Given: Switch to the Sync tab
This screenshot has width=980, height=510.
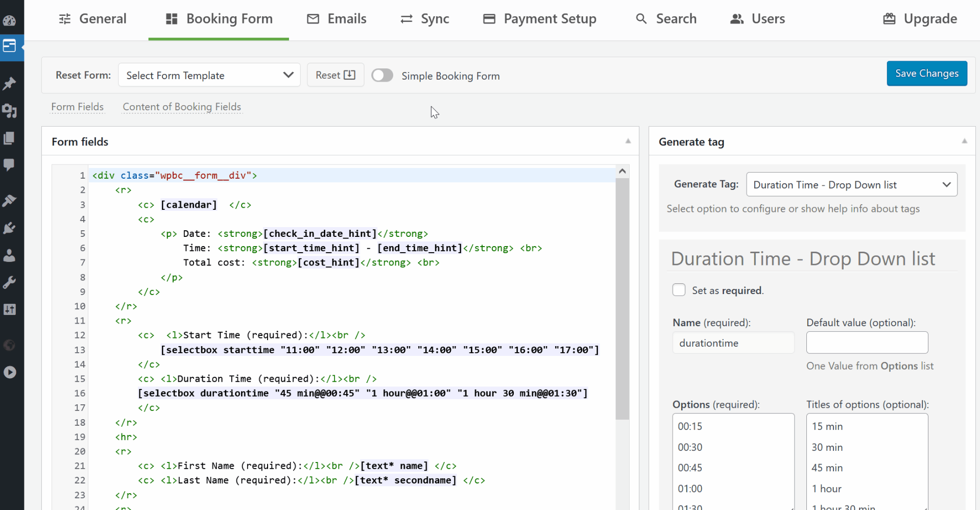Looking at the screenshot, I should tap(424, 19).
